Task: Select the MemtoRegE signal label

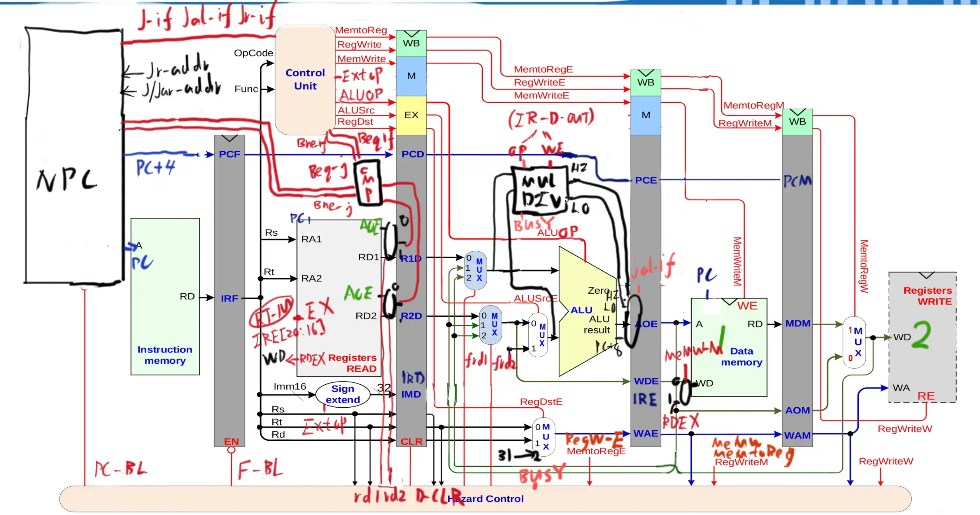Action: pyautogui.click(x=543, y=69)
